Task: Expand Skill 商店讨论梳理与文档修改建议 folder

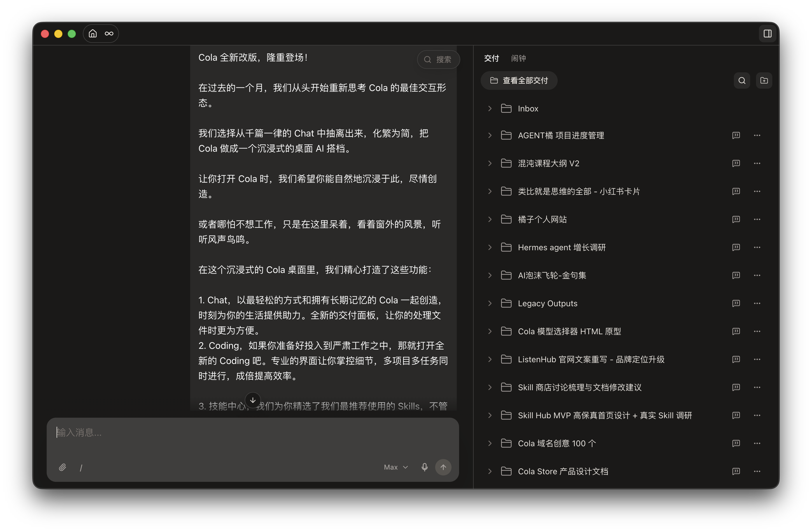Action: click(490, 387)
